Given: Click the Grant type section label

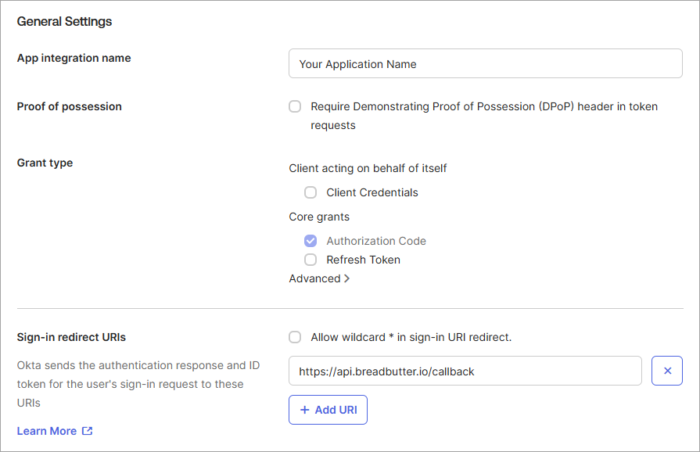Looking at the screenshot, I should click(x=45, y=162).
